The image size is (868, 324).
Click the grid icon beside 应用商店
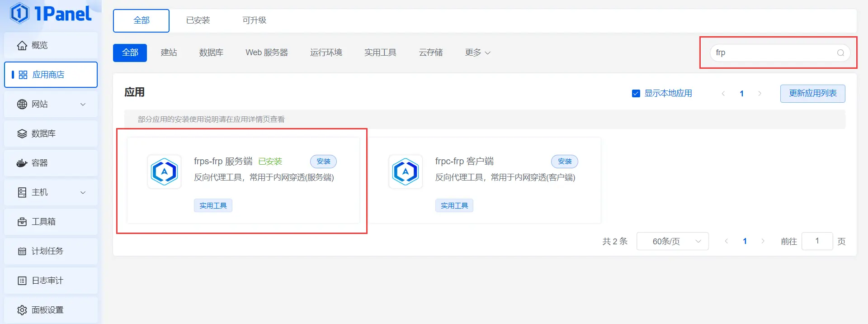point(23,75)
